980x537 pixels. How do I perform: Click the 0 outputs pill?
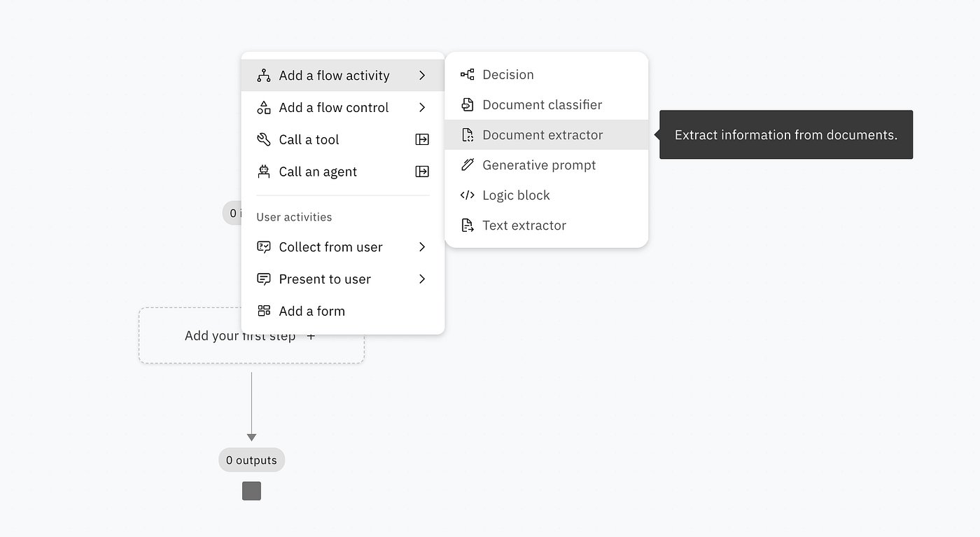coord(252,460)
